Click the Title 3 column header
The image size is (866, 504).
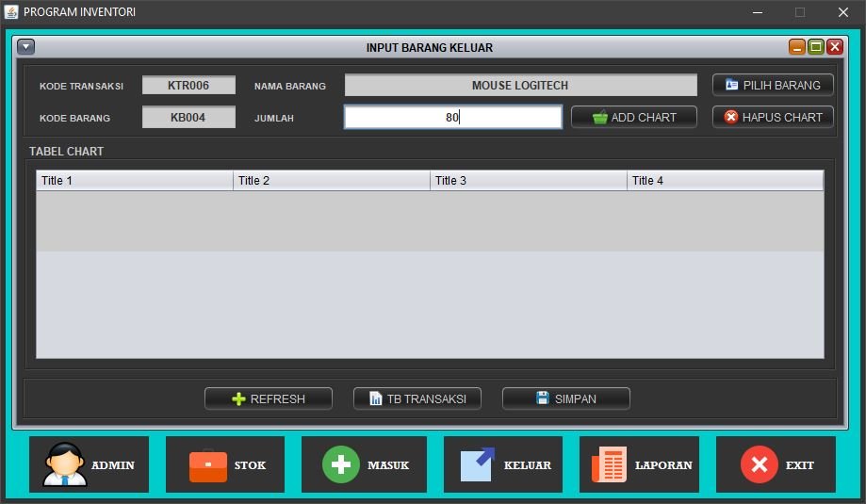[x=528, y=181]
